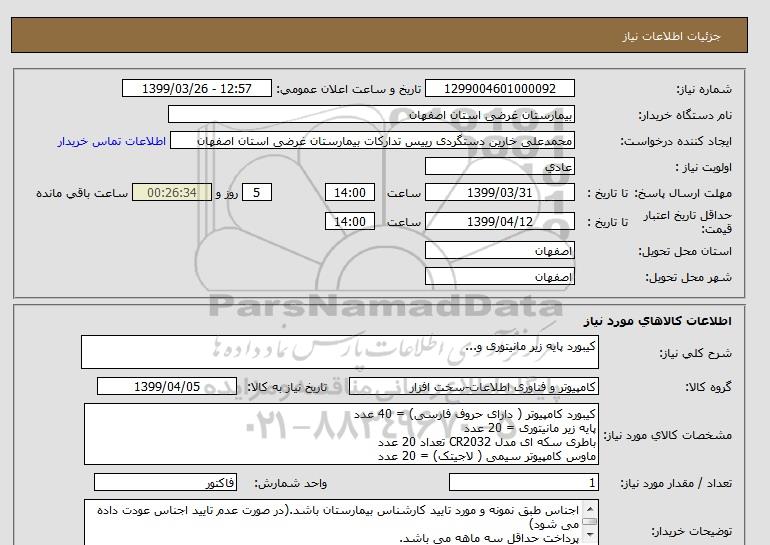
Task: Click the remaining days field showing 5
Action: point(256,192)
